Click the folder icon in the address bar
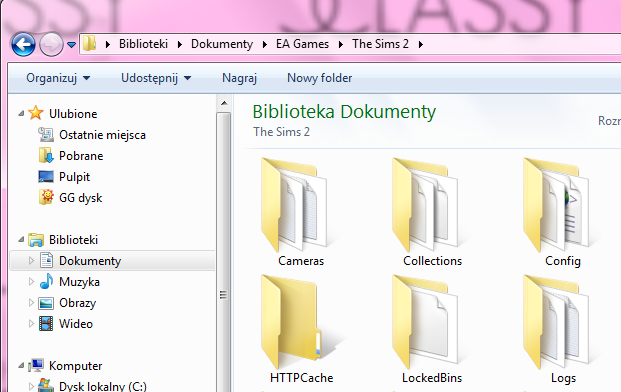The height and width of the screenshot is (392, 621). pos(90,43)
